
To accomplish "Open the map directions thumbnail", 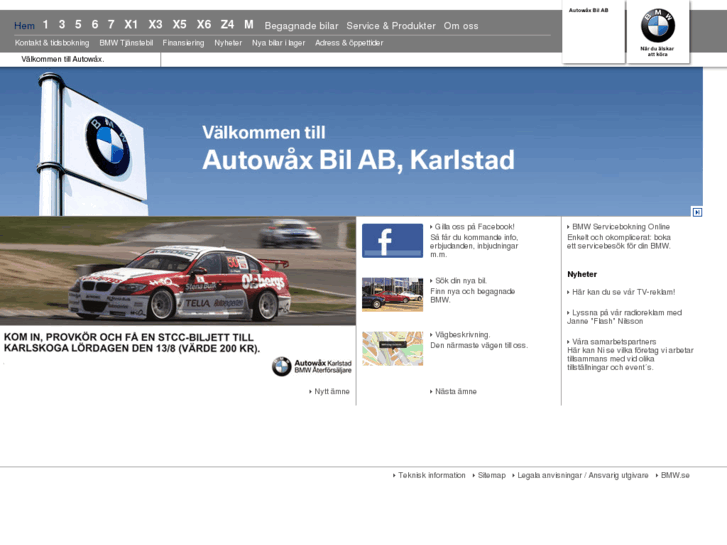I will (392, 348).
